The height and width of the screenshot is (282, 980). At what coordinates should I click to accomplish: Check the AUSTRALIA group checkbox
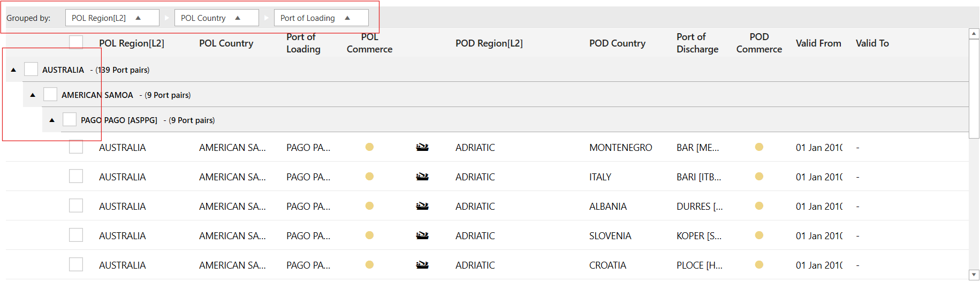31,70
